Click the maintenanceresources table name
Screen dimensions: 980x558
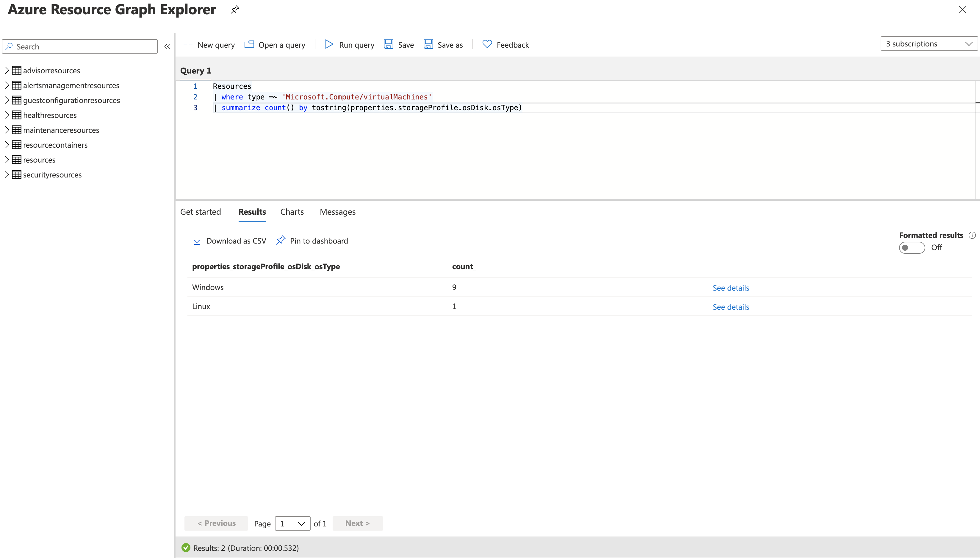61,130
